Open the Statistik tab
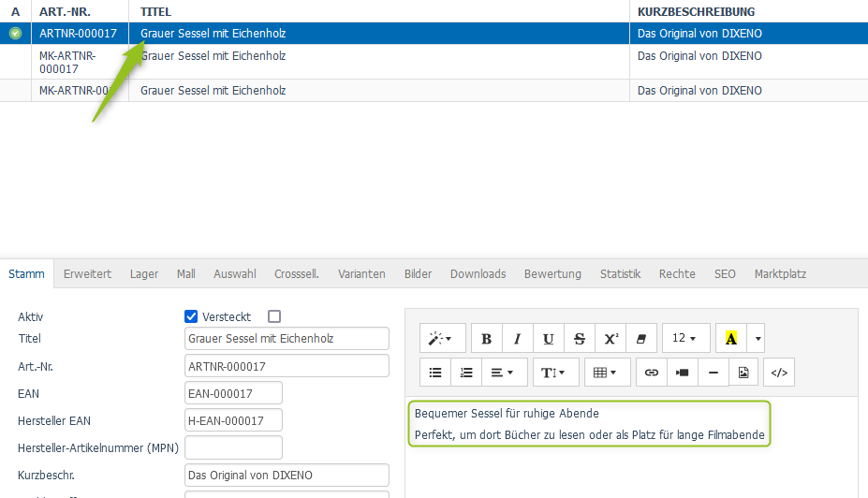Image resolution: width=868 pixels, height=498 pixels. tap(620, 274)
